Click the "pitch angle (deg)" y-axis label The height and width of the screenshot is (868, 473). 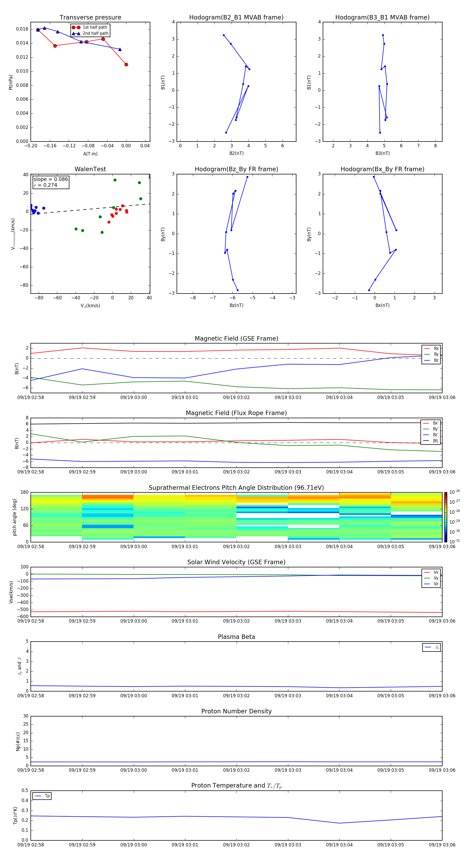14,517
